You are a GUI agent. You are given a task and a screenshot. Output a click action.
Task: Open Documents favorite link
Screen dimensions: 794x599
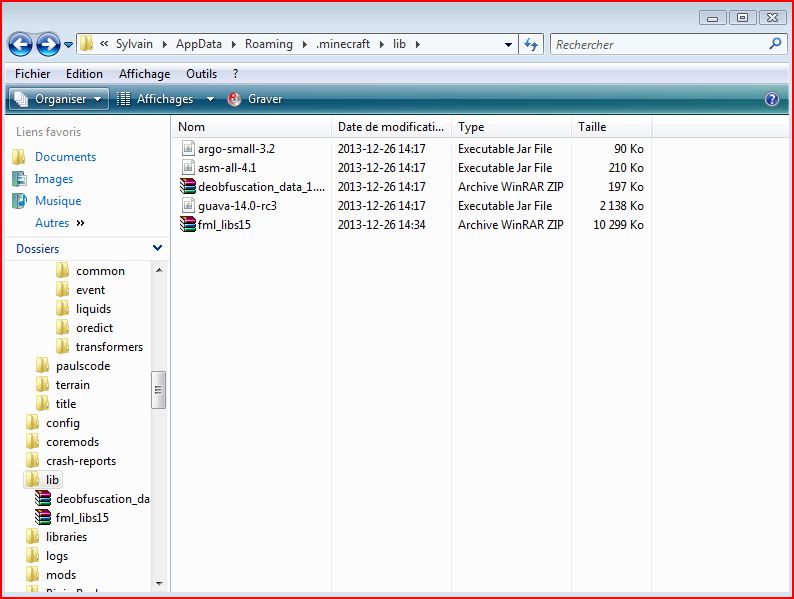click(65, 157)
